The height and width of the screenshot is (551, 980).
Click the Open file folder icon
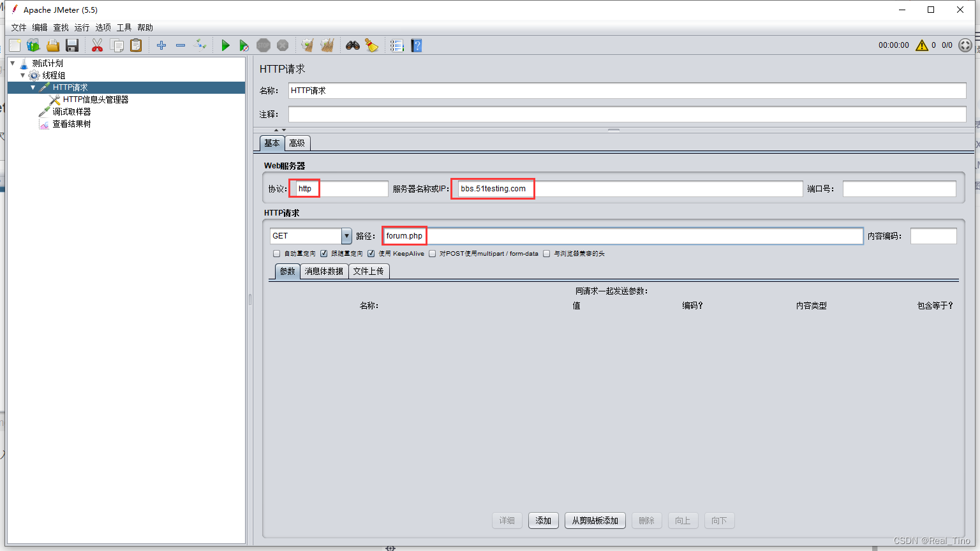(53, 45)
